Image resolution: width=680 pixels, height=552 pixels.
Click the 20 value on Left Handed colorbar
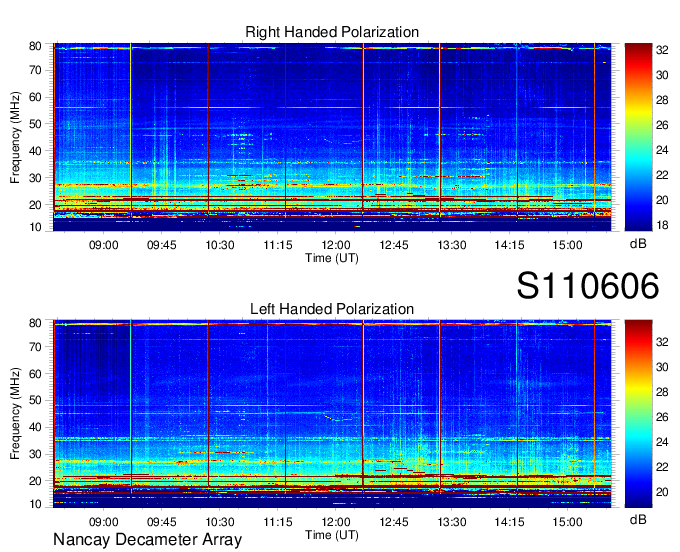[662, 492]
